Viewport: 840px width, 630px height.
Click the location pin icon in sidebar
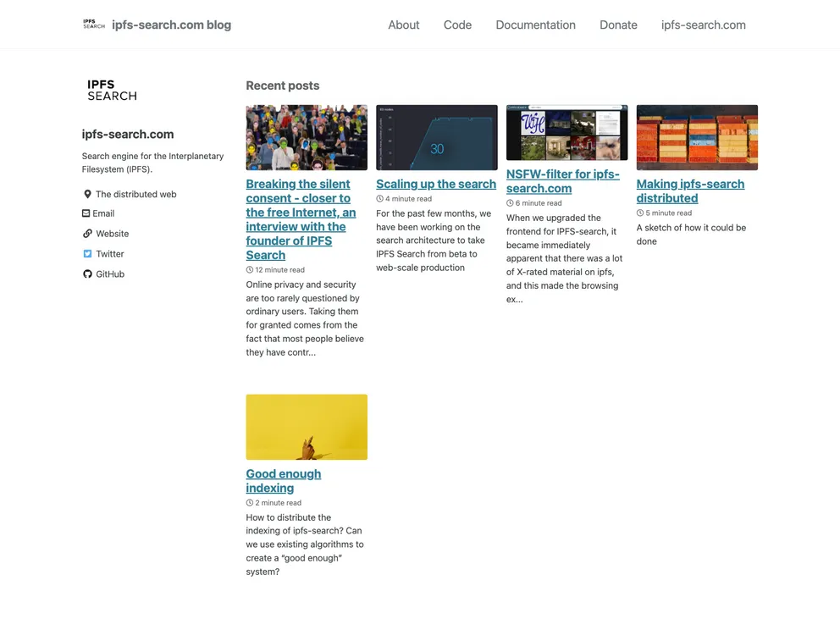click(87, 194)
